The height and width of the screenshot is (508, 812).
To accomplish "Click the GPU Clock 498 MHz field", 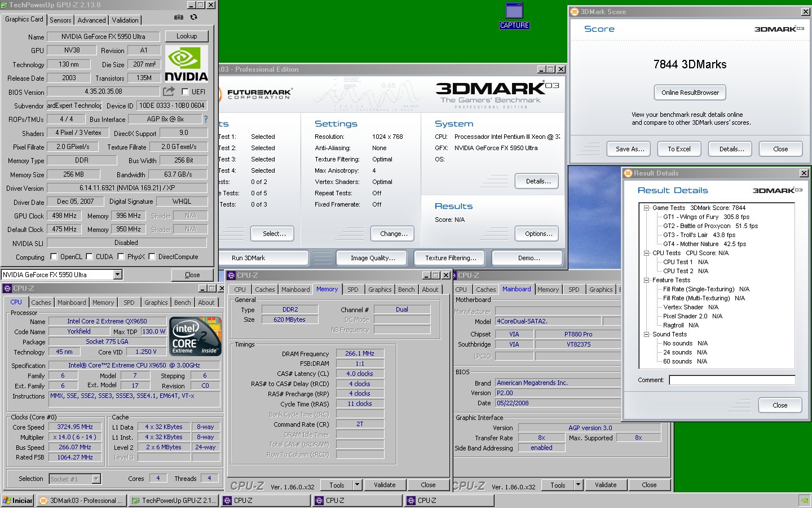I will pos(64,216).
